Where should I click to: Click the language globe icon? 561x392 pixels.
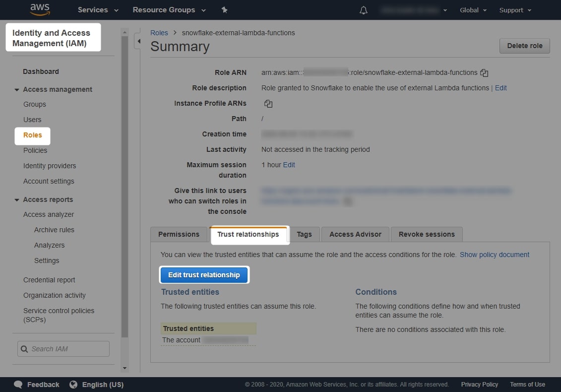73,385
